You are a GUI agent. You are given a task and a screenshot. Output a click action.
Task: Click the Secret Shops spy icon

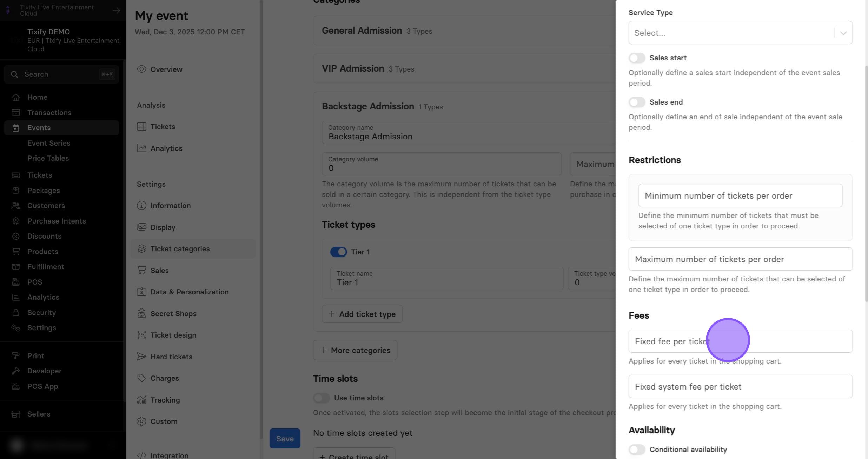click(141, 313)
